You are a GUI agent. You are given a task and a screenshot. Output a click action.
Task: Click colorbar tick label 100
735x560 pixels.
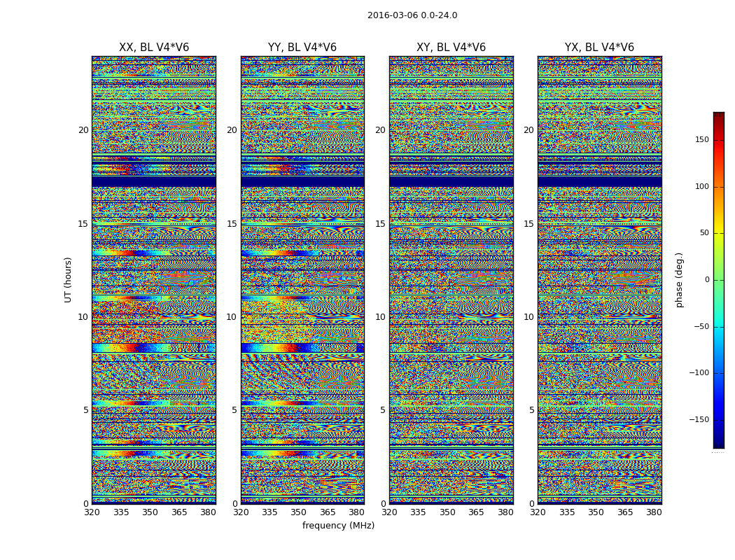[702, 186]
